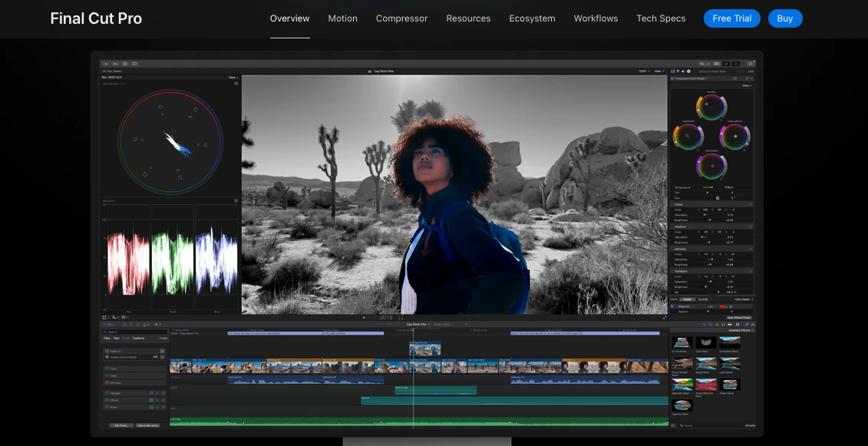Image resolution: width=868 pixels, height=446 pixels.
Task: Open the viewer 100% zoom dropdown
Action: click(643, 71)
